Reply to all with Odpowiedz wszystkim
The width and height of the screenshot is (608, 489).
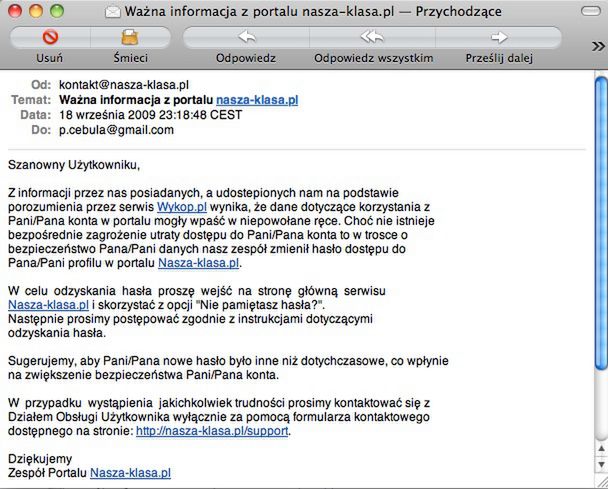point(373,38)
